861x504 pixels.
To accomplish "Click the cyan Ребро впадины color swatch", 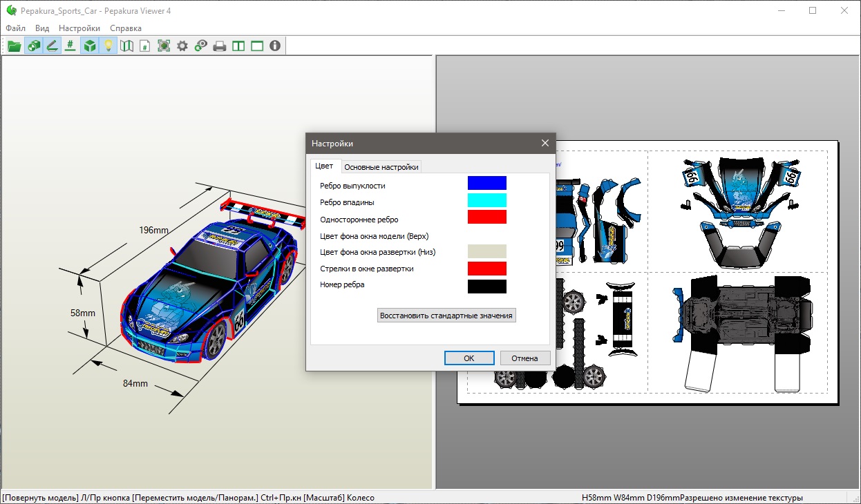I will (486, 200).
